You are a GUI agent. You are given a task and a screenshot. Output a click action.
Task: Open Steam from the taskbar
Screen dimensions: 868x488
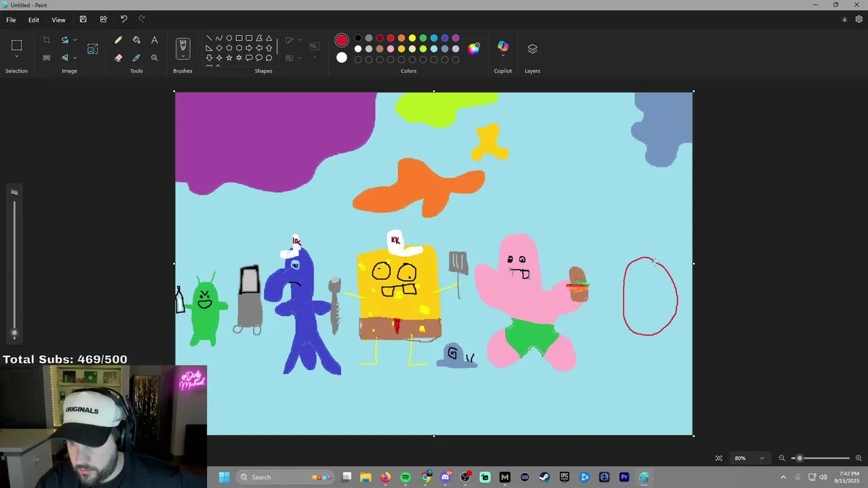tap(545, 477)
